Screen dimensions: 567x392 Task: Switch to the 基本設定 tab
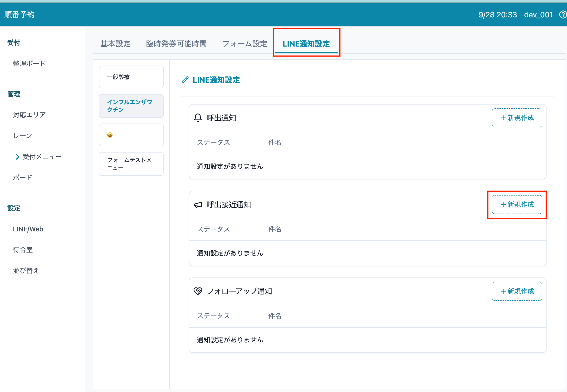(115, 44)
